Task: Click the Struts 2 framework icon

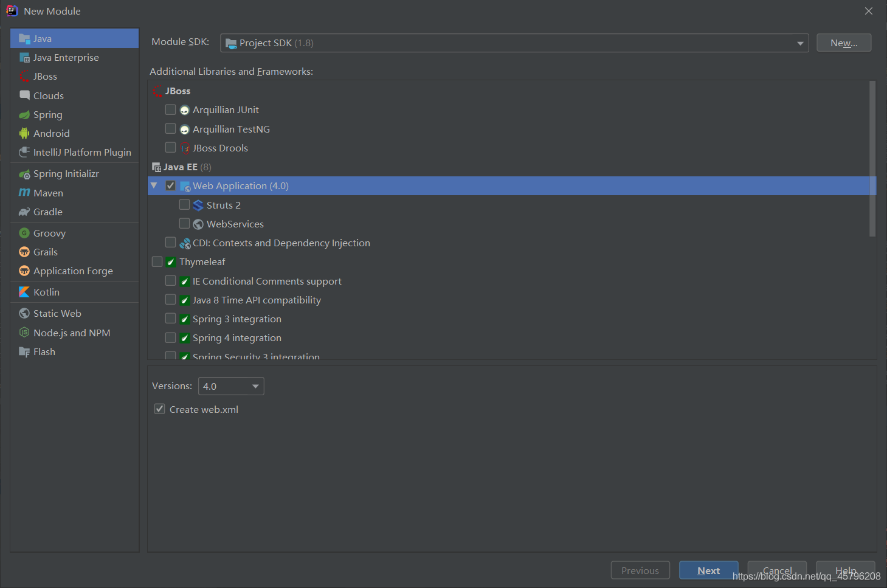Action: [x=198, y=206]
